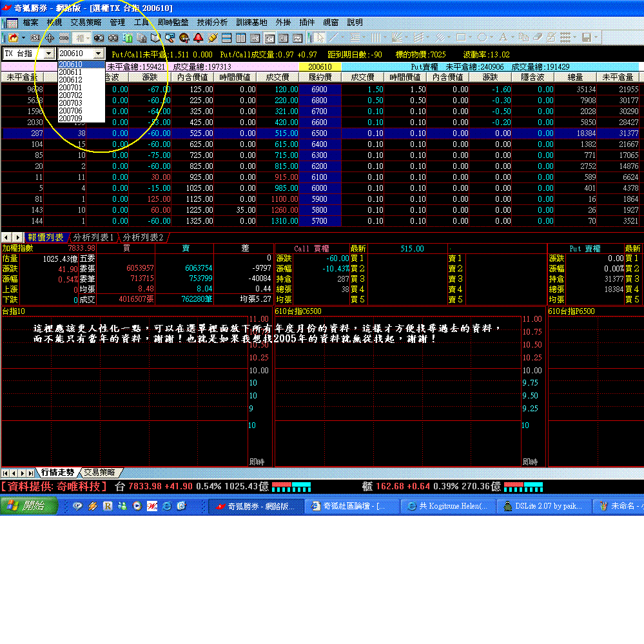Click the red alarm bell icon

[198, 38]
